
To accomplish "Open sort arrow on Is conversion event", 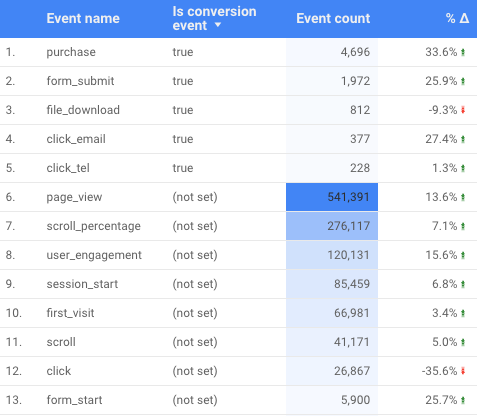I will coord(218,25).
